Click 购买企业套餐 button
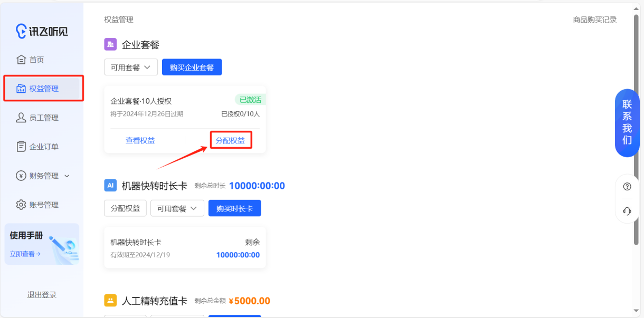 click(192, 68)
